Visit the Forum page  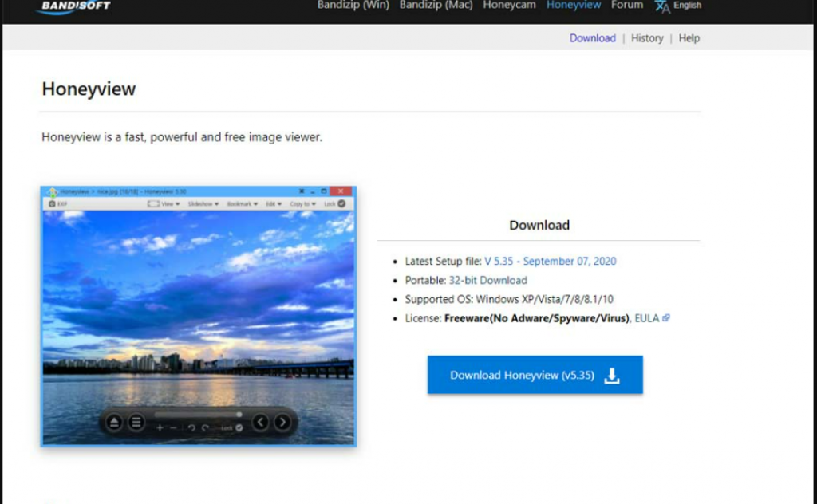coord(627,6)
